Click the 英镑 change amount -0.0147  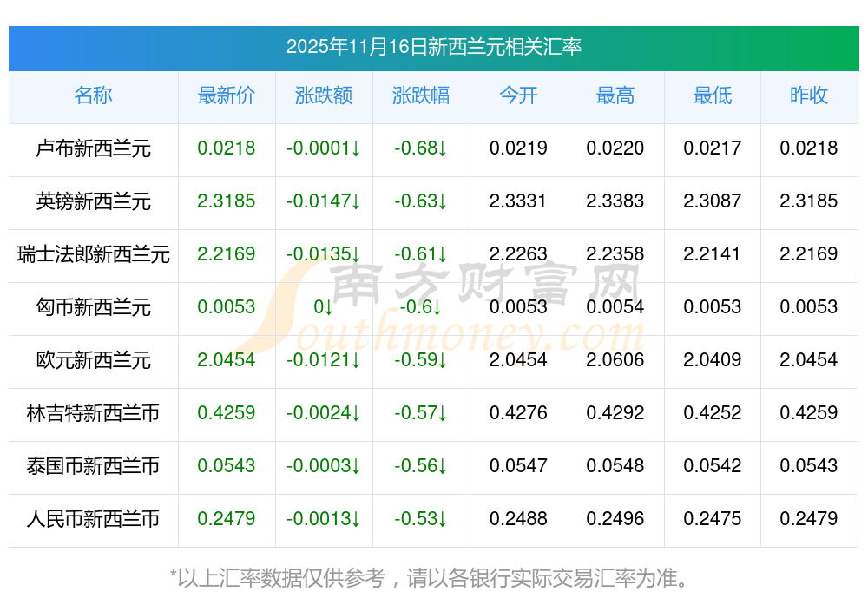pos(323,201)
